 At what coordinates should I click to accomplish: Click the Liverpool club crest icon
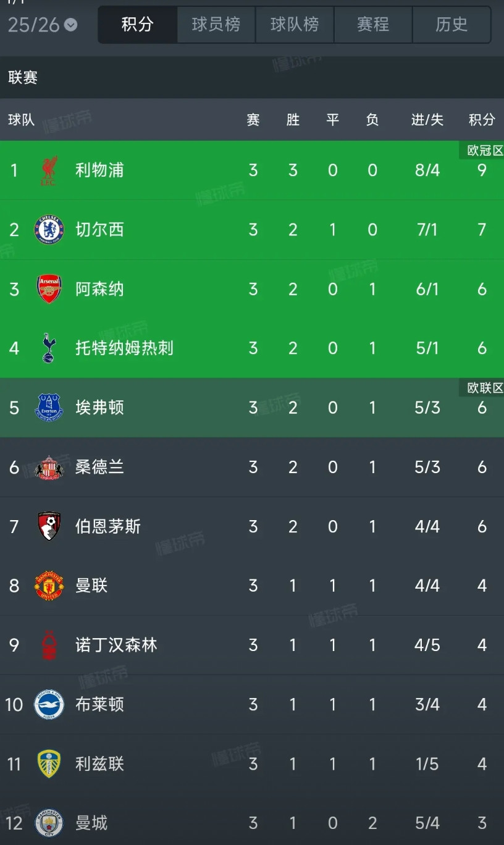(x=49, y=170)
